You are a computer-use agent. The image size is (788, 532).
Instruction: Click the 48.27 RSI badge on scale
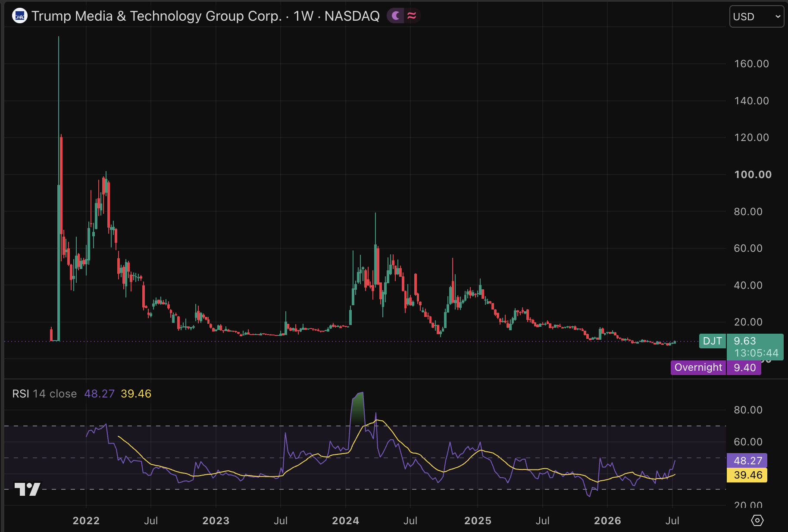click(x=747, y=460)
